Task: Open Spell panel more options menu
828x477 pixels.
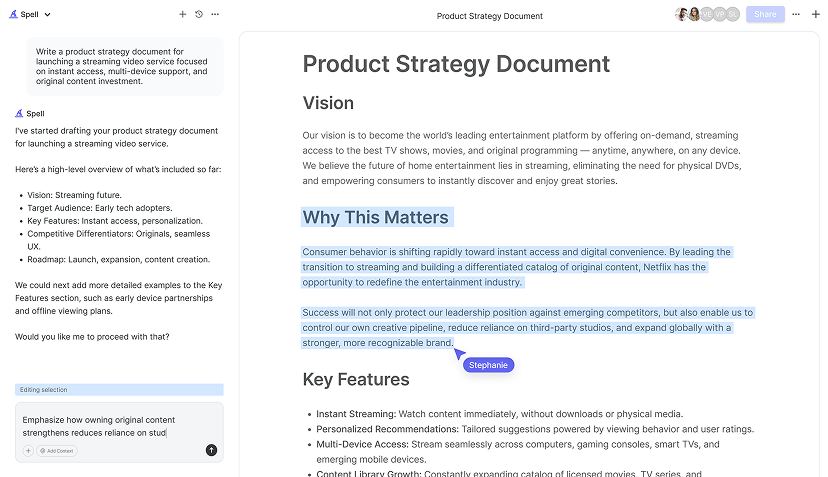Action: pyautogui.click(x=215, y=15)
